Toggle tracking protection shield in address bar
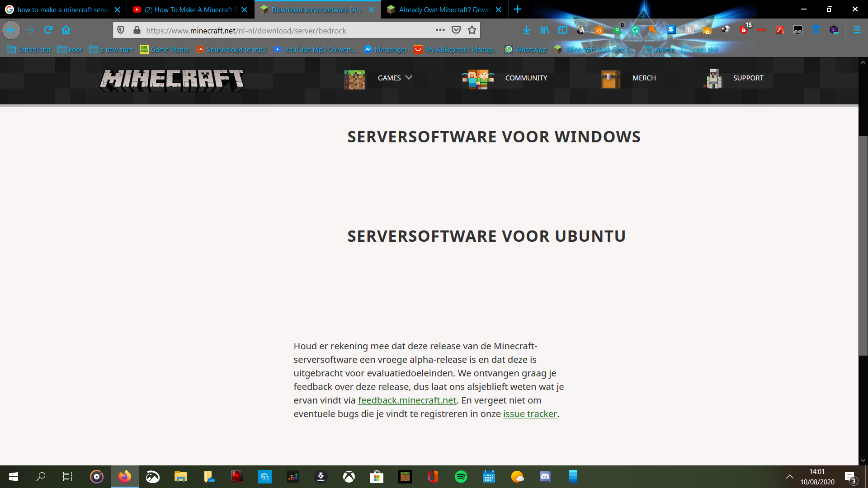The height and width of the screenshot is (488, 868). pos(121,30)
